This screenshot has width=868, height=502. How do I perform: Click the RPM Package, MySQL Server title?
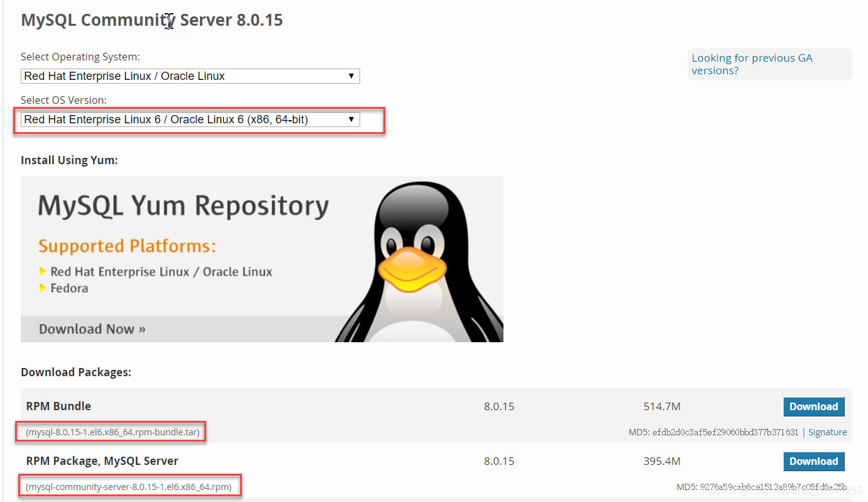click(102, 461)
